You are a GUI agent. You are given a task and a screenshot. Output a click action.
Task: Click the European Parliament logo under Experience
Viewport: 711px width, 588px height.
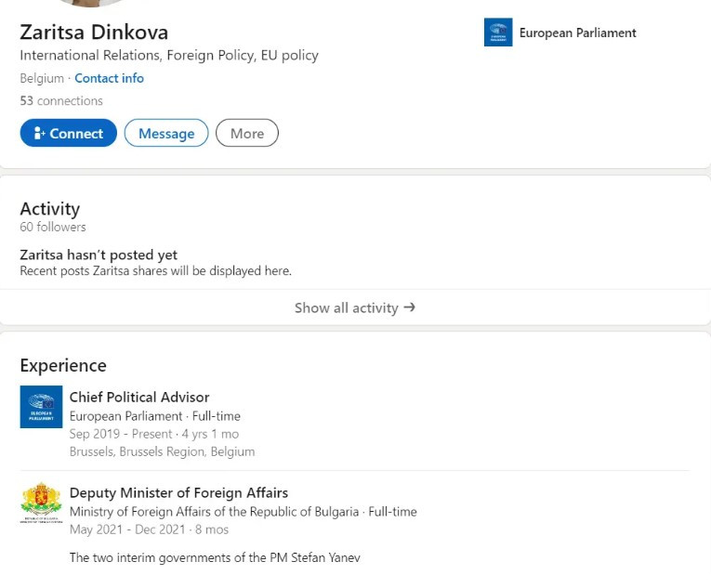(x=41, y=407)
